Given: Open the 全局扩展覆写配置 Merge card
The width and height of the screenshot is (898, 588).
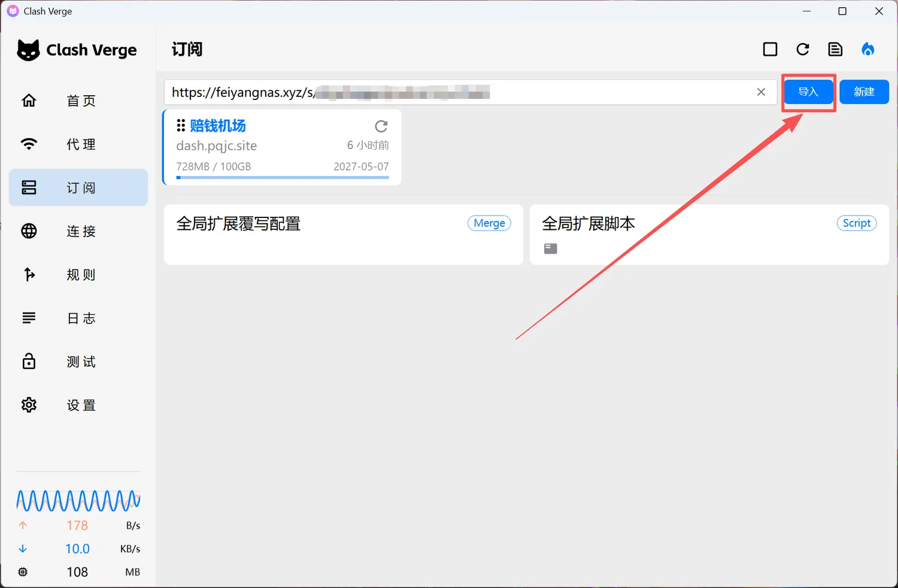Looking at the screenshot, I should [344, 235].
